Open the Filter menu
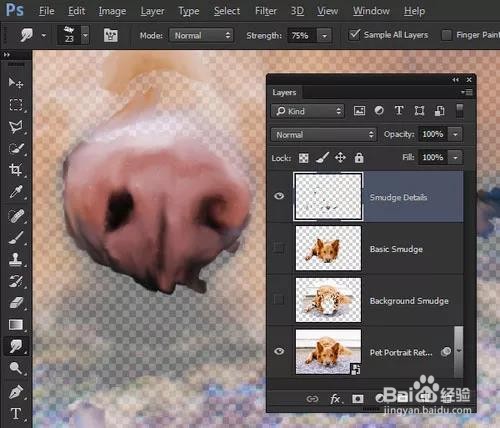 266,11
